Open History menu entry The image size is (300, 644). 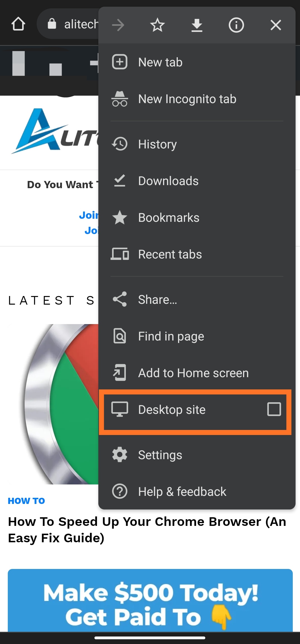click(x=197, y=144)
